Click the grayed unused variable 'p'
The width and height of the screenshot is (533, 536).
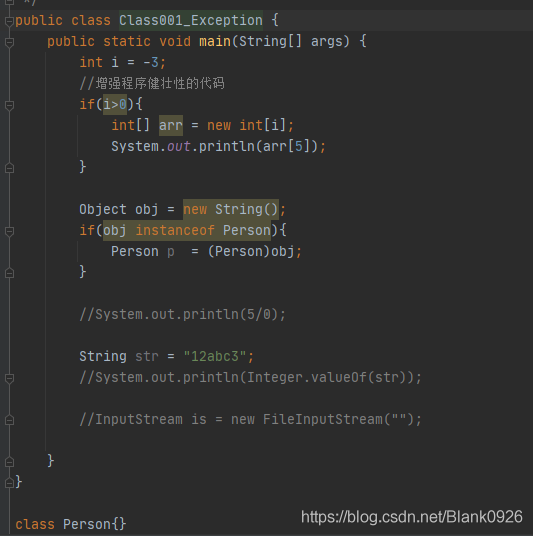tap(171, 252)
